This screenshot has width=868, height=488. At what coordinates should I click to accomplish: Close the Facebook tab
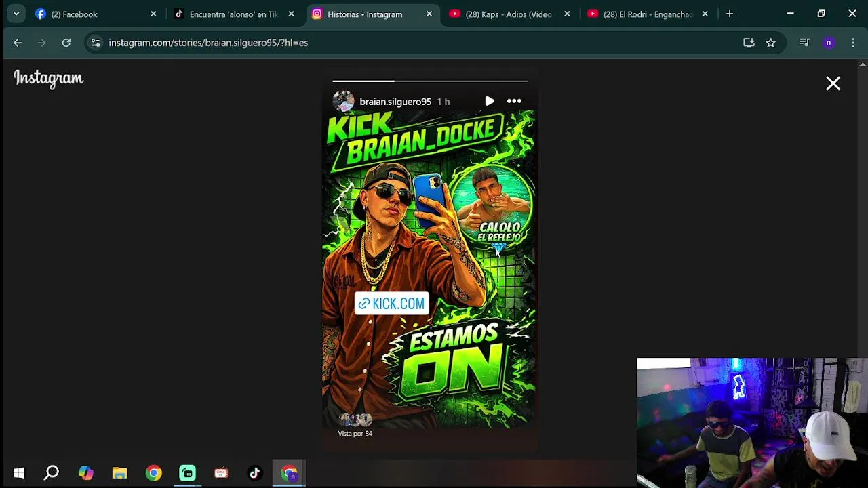click(153, 14)
